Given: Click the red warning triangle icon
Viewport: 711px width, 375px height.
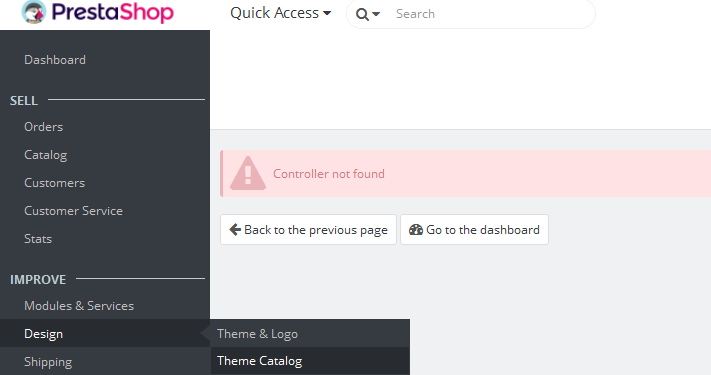Looking at the screenshot, I should pos(248,174).
